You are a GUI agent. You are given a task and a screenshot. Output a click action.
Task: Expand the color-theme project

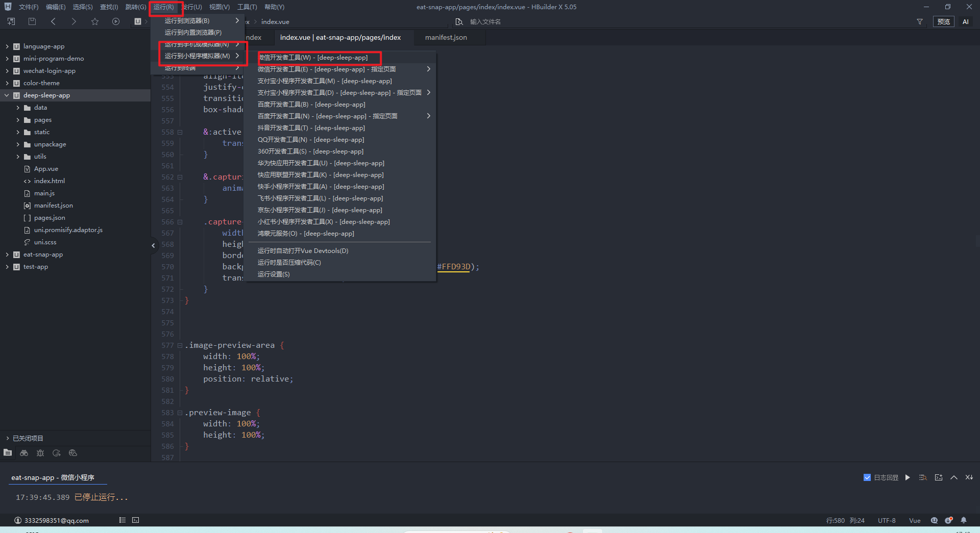click(x=7, y=83)
